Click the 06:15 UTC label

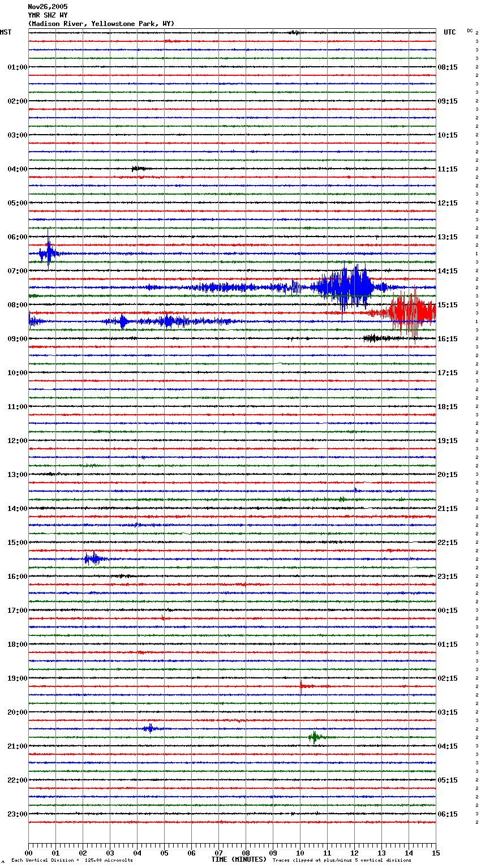(448, 814)
